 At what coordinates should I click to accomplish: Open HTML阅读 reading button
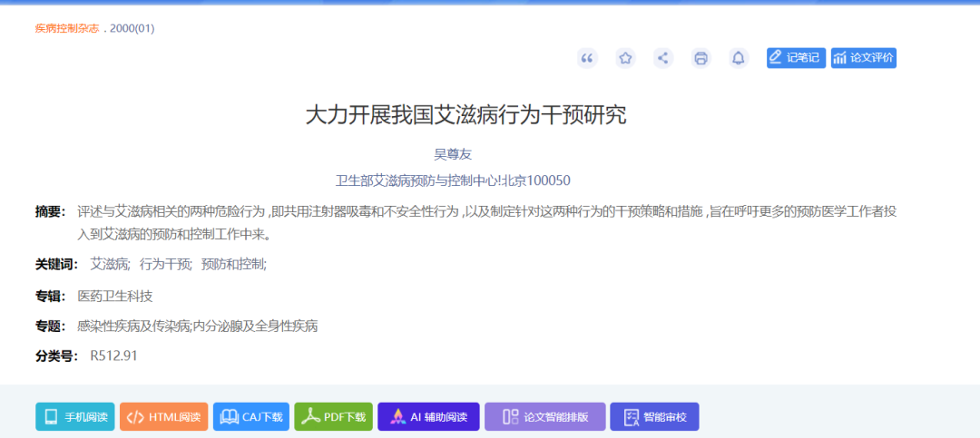(x=163, y=417)
